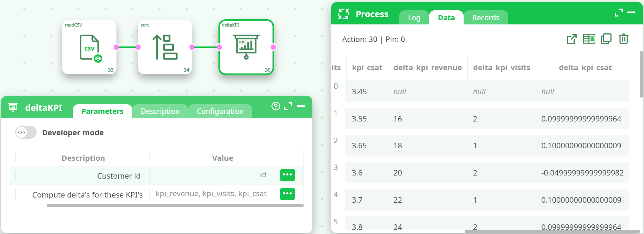Image resolution: width=644 pixels, height=234 pixels.
Task: Click the deltaKPI node output pin
Action: [x=274, y=47]
